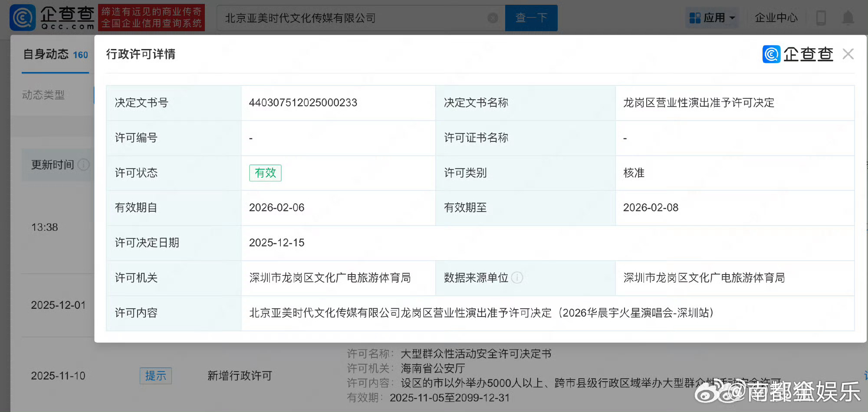Open 企业中心 from the top menu
Screen dimensions: 868x412
click(776, 17)
